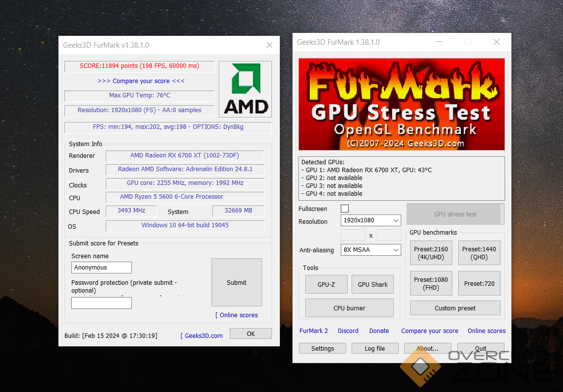Open Compare your score link in main window
The height and width of the screenshot is (392, 563).
(429, 331)
